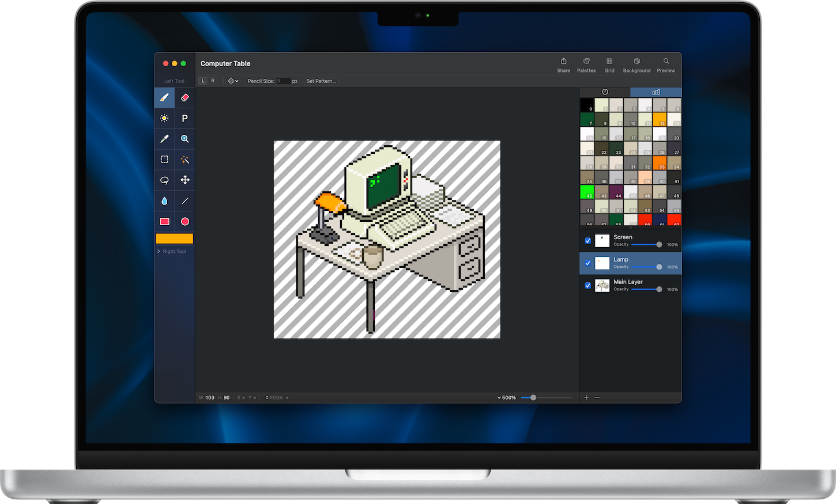The width and height of the screenshot is (836, 504).
Task: Open pencil shape dropdown menu
Action: (234, 81)
